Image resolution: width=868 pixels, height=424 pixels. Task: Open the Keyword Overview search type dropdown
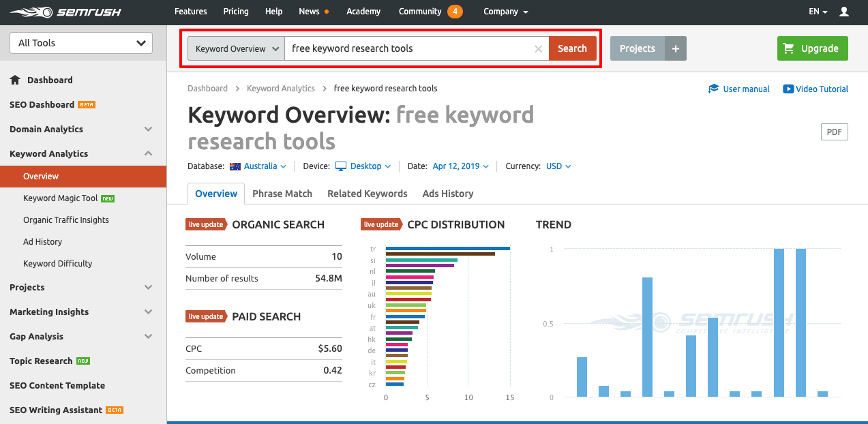pos(237,48)
